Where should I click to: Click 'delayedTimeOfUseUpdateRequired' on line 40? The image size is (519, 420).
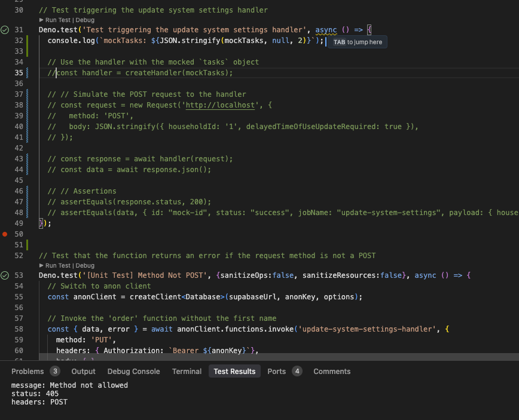coord(313,127)
